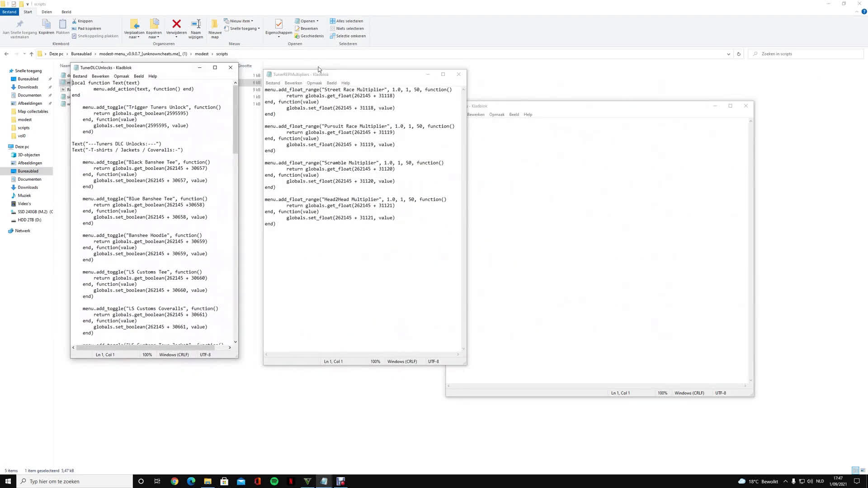
Task: Launch Spotify from the taskbar
Action: pyautogui.click(x=274, y=481)
